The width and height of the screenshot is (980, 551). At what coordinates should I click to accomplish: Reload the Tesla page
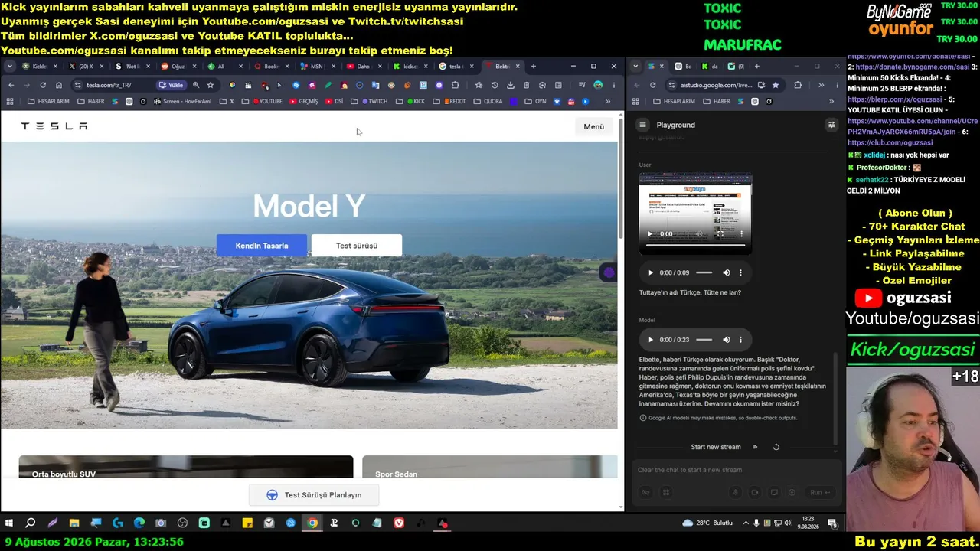[x=43, y=85]
